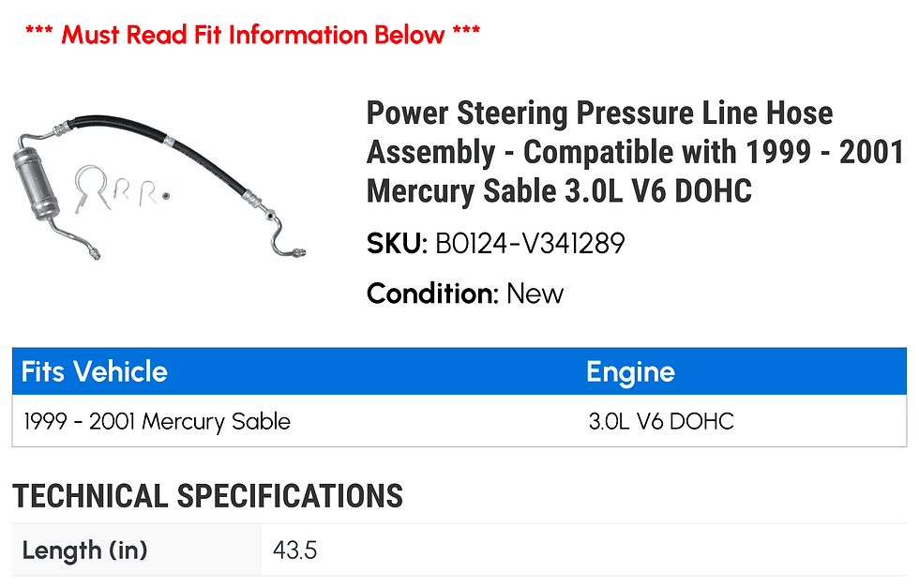Click the 3.0L V6 DOHC engine cell

click(x=661, y=421)
